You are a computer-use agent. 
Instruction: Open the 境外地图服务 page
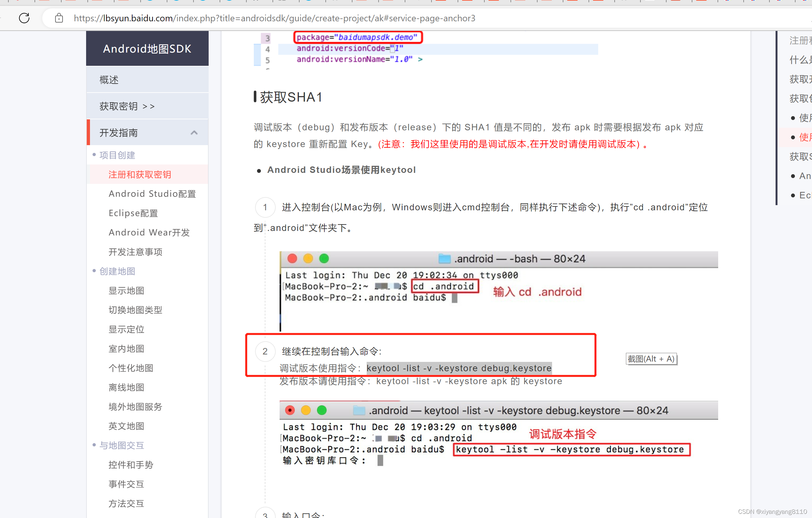tap(135, 406)
